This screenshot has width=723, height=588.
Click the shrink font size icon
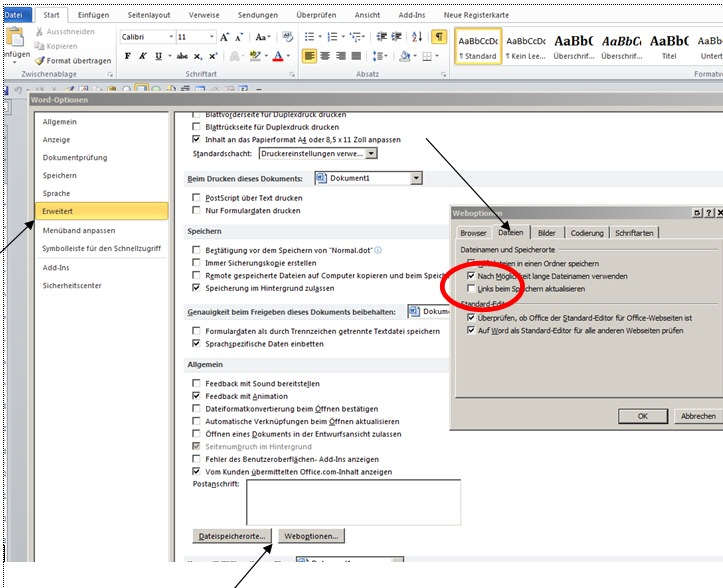coord(239,37)
